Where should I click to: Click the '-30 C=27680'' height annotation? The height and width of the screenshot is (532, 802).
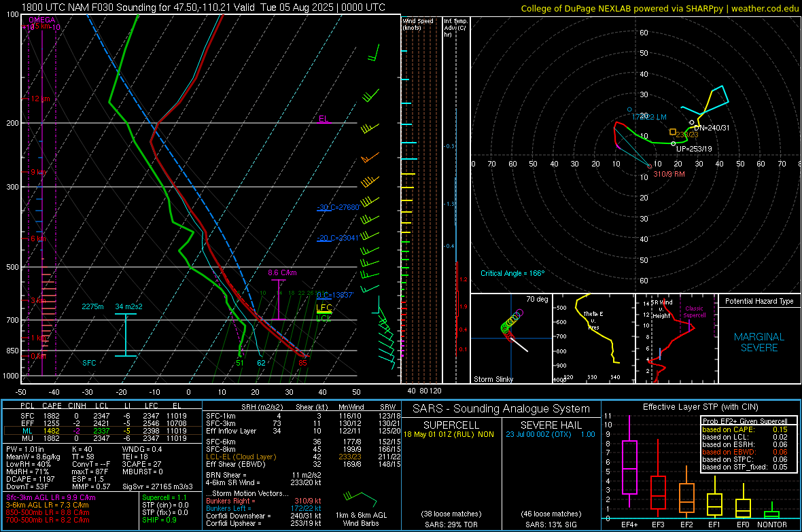click(x=338, y=207)
